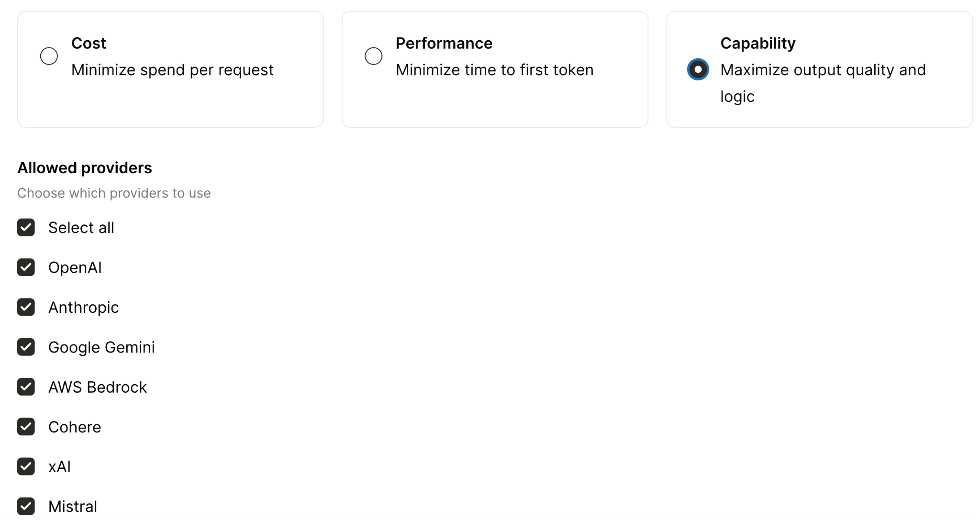
Task: Select the Capability radio button
Action: [x=698, y=69]
